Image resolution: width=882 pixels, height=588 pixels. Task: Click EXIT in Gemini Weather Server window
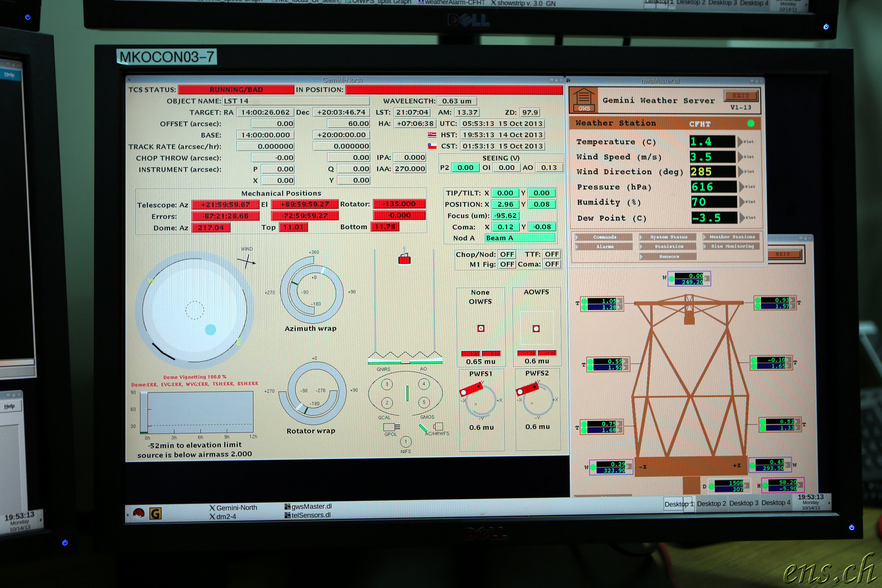pos(741,96)
